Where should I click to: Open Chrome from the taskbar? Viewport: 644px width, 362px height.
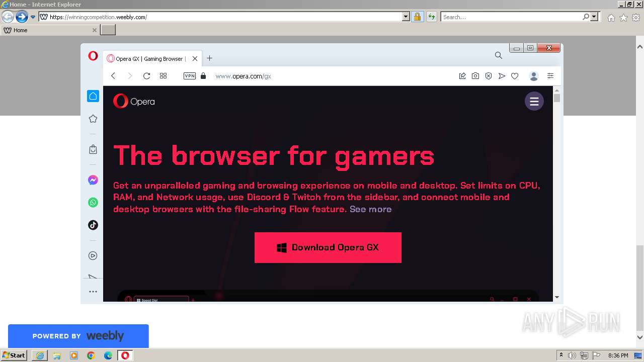(x=91, y=355)
